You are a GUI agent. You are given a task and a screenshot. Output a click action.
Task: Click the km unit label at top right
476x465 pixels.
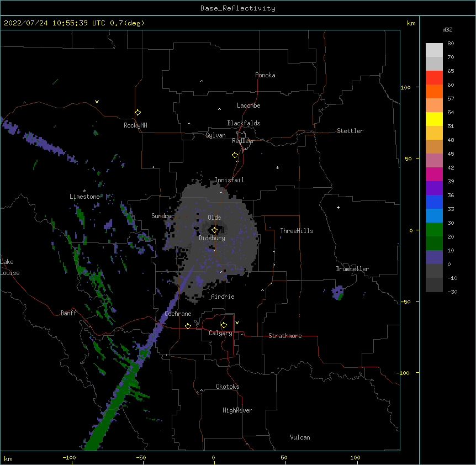[x=411, y=23]
